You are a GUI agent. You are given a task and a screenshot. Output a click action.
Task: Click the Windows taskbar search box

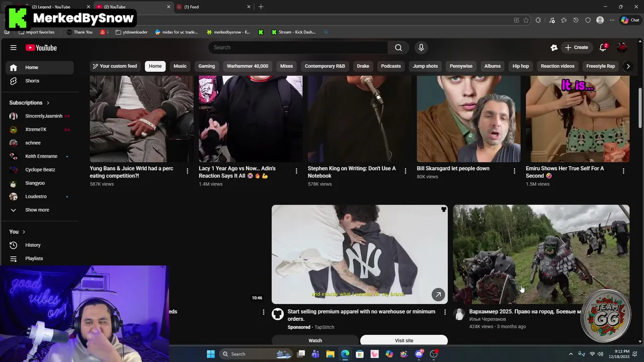(256, 354)
